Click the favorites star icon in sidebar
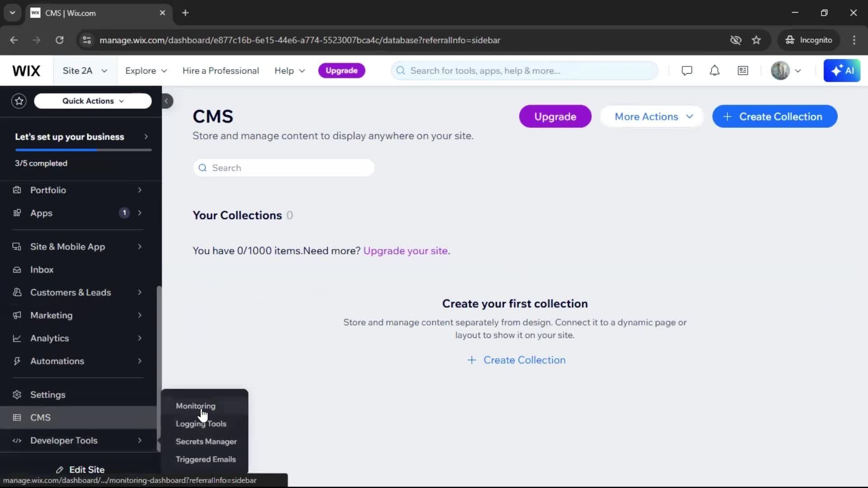 coord(19,101)
